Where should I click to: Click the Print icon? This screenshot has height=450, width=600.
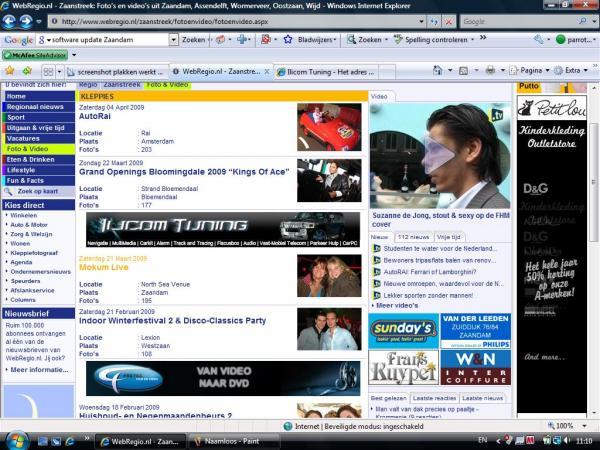click(490, 70)
